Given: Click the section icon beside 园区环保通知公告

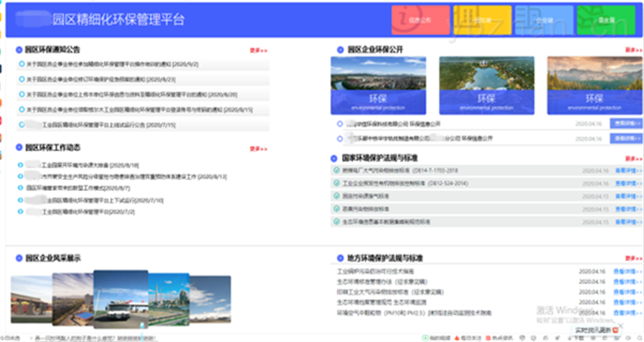Looking at the screenshot, I should pos(19,49).
